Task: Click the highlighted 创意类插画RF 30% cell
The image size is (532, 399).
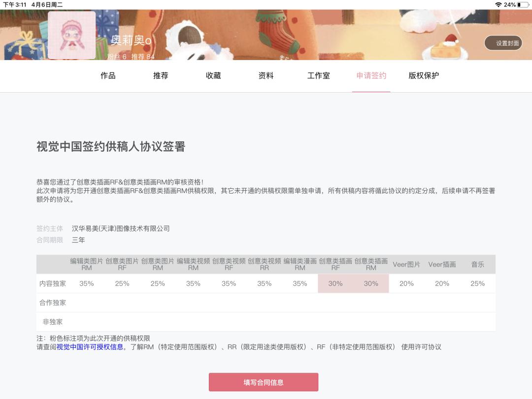Action: pos(335,283)
